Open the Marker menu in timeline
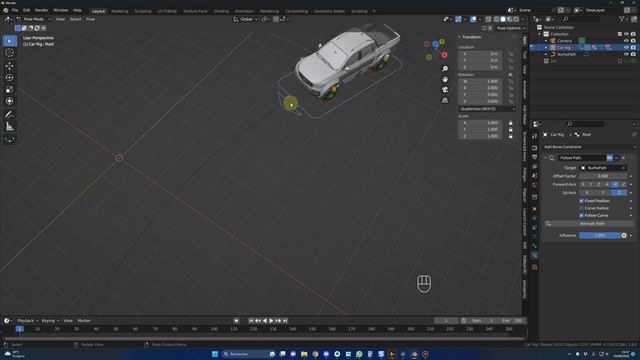This screenshot has width=640, height=360. click(84, 321)
